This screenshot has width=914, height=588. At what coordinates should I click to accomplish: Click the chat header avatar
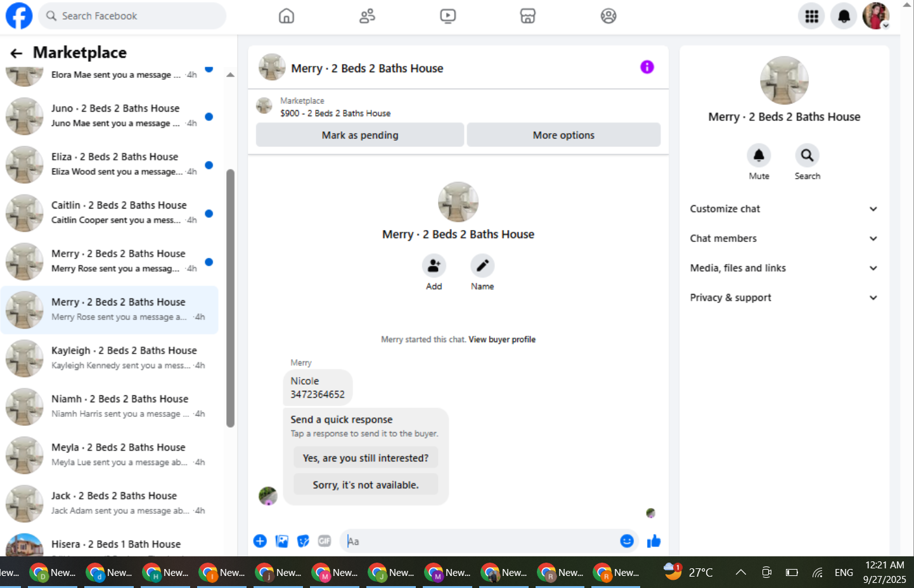pos(272,67)
